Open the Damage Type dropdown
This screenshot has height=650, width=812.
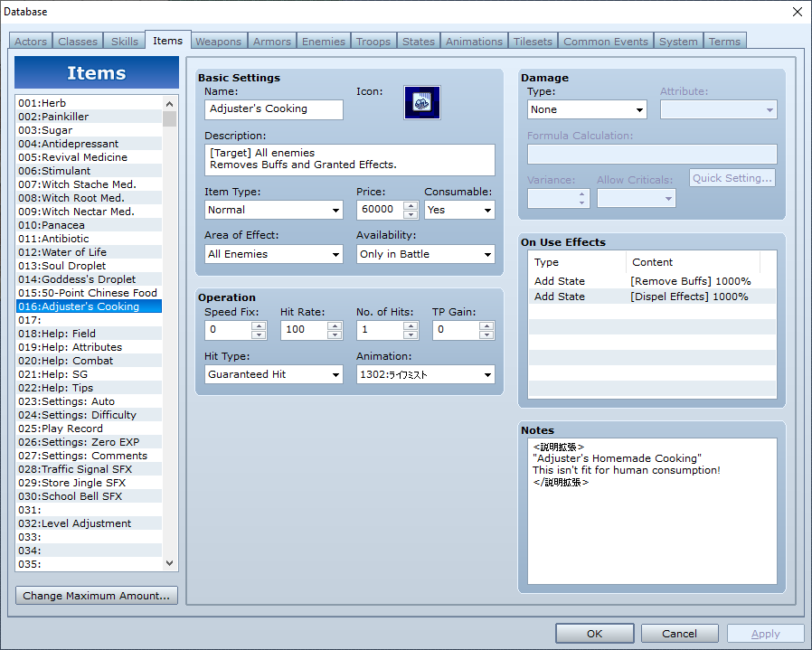(587, 110)
